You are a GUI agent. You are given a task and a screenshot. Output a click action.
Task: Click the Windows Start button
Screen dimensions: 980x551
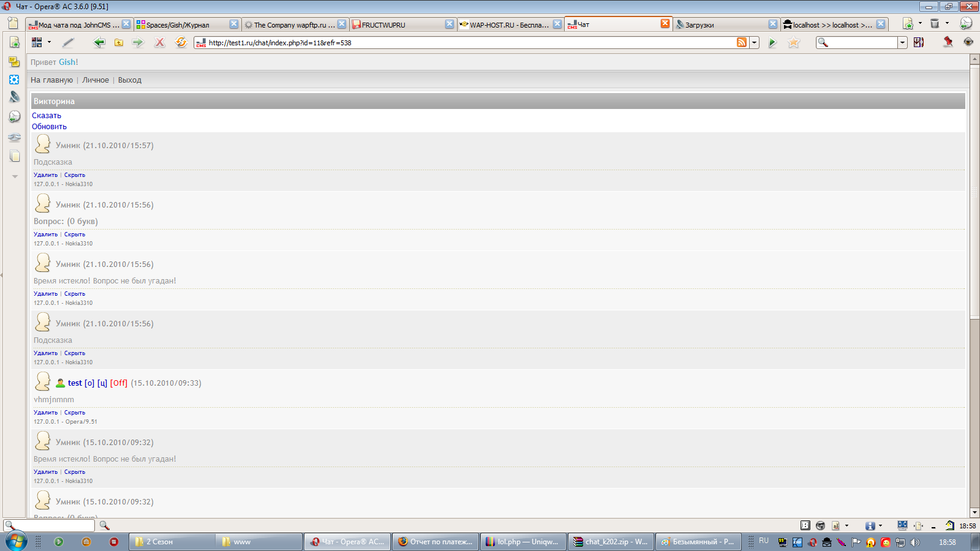(17, 542)
